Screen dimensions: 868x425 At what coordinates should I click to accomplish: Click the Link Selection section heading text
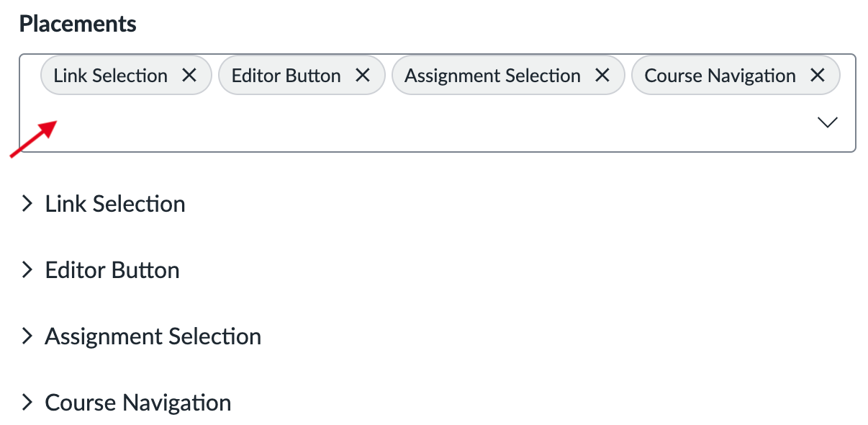(115, 204)
